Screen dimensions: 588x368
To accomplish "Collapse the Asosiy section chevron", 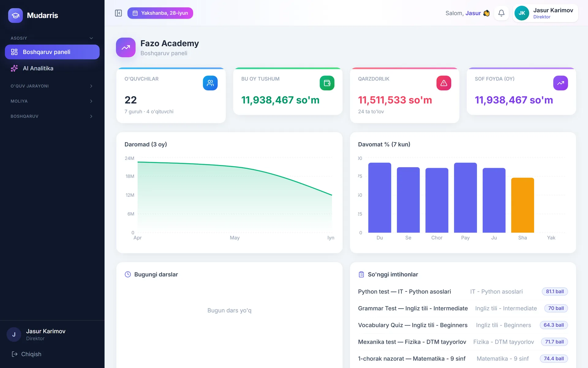I will click(x=91, y=38).
